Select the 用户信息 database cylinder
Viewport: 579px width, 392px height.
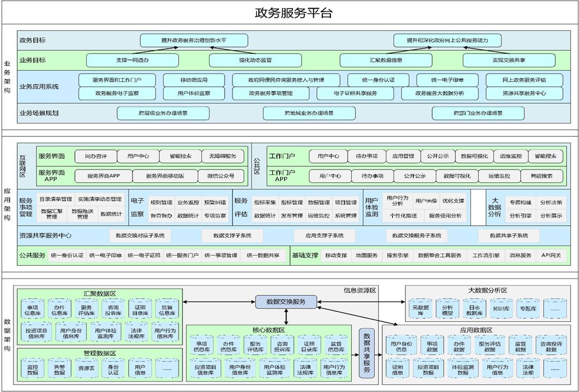pyautogui.click(x=140, y=368)
